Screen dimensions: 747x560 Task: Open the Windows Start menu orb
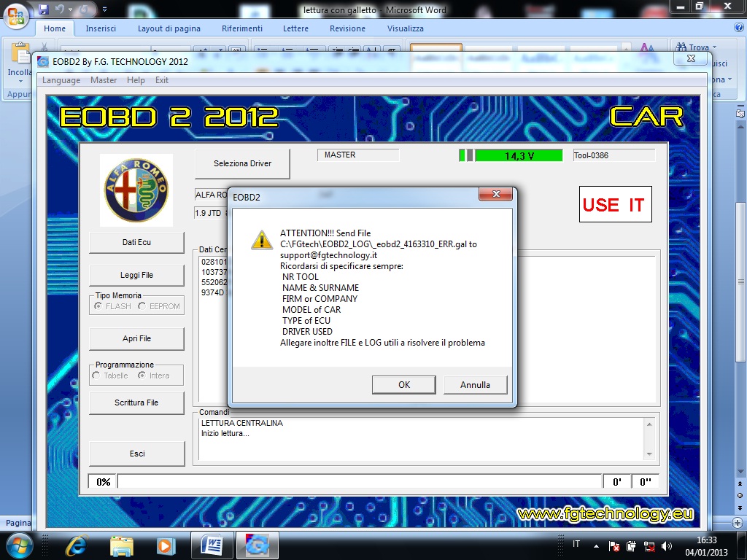pyautogui.click(x=18, y=545)
